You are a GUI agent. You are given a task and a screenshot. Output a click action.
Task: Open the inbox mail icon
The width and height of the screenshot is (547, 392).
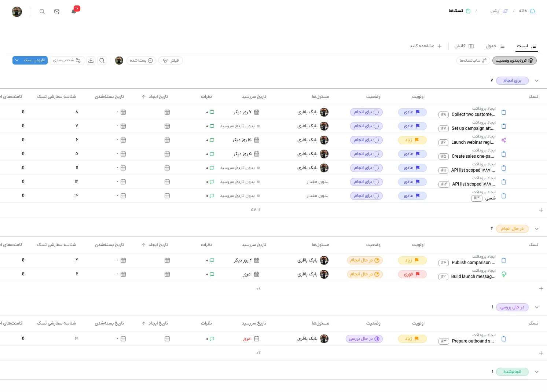[57, 11]
